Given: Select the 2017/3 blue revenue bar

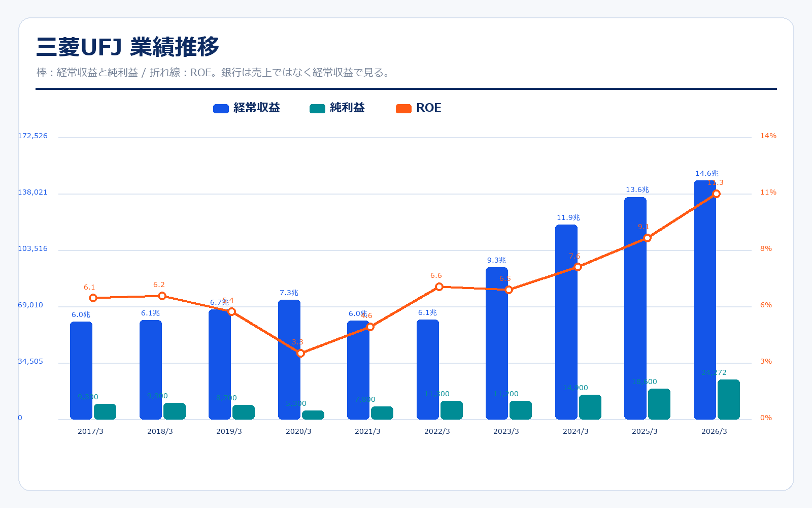Looking at the screenshot, I should pos(81,370).
